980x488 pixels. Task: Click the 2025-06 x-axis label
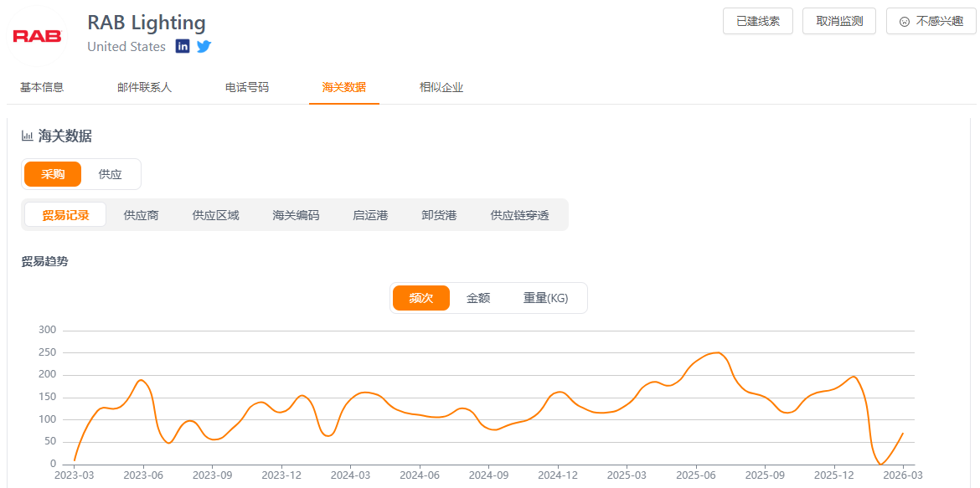pyautogui.click(x=695, y=474)
